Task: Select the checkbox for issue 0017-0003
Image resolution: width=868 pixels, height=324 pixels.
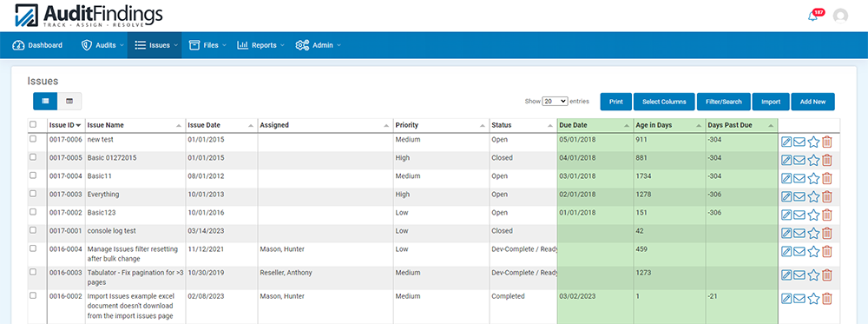Action: tap(33, 194)
